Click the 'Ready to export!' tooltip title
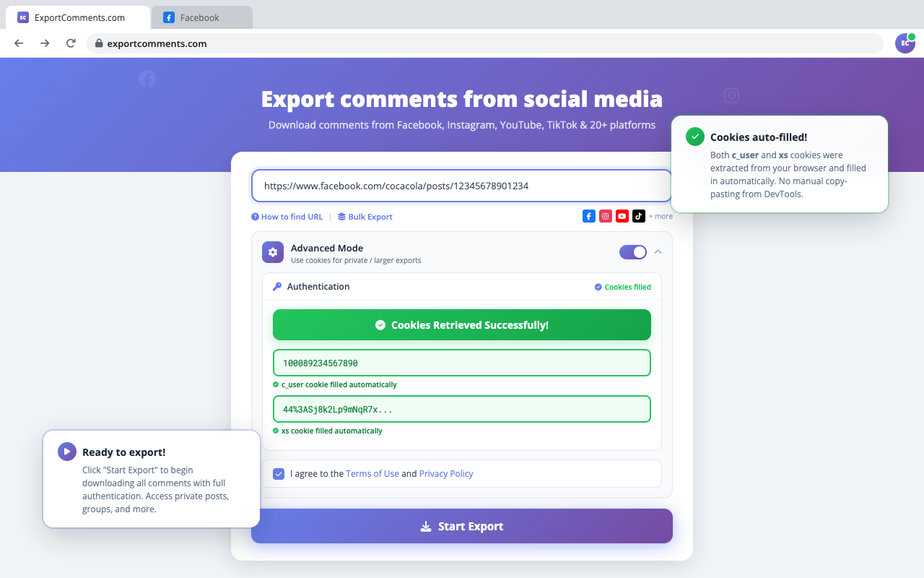The image size is (924, 578). tap(123, 452)
